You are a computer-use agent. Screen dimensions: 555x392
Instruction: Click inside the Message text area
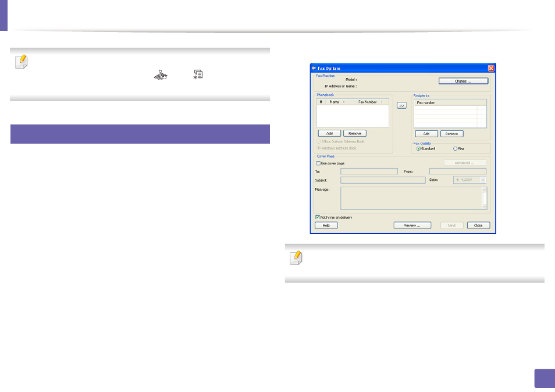pos(411,198)
